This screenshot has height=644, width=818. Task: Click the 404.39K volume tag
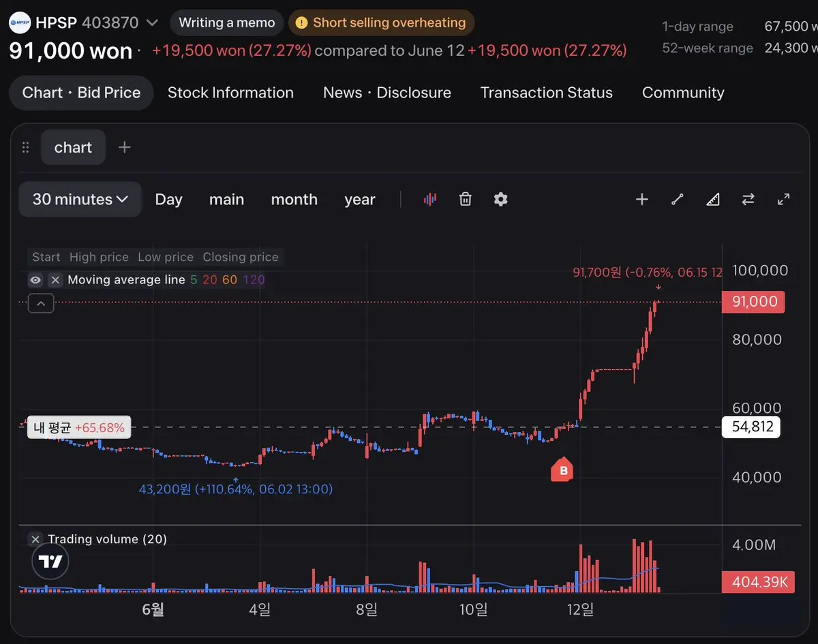(758, 582)
